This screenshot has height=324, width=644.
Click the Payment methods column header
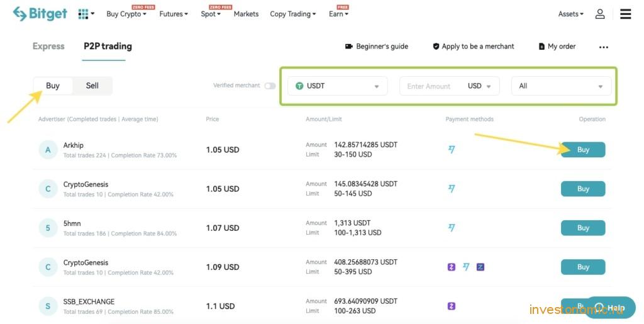coord(469,119)
